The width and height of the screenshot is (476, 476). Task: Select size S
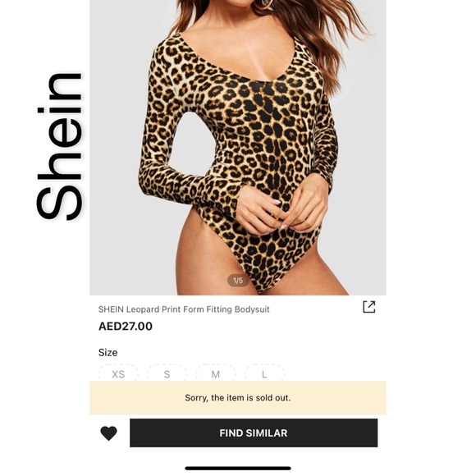[x=167, y=373]
